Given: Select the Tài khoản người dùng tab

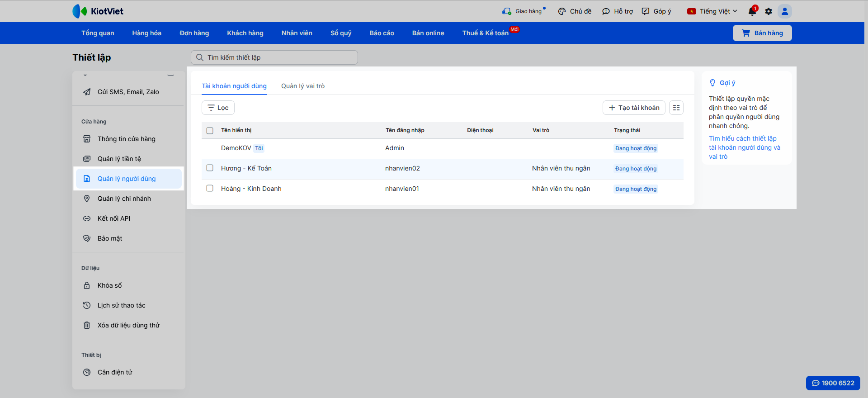Looking at the screenshot, I should [234, 86].
